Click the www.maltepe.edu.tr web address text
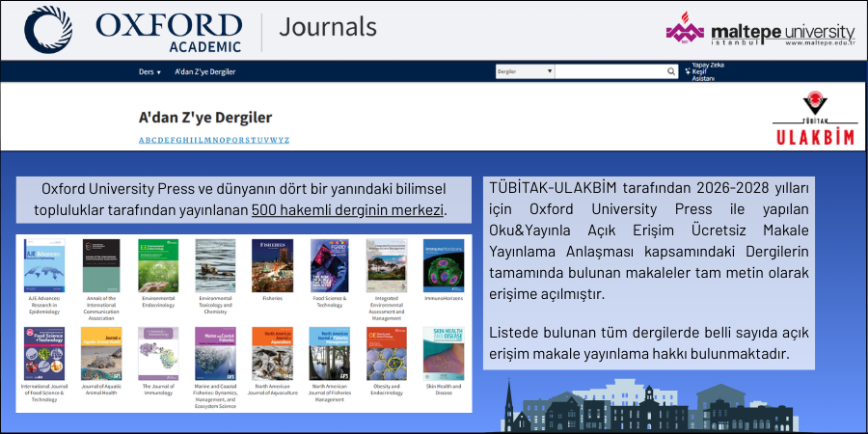This screenshot has height=434, width=868. pos(821,43)
